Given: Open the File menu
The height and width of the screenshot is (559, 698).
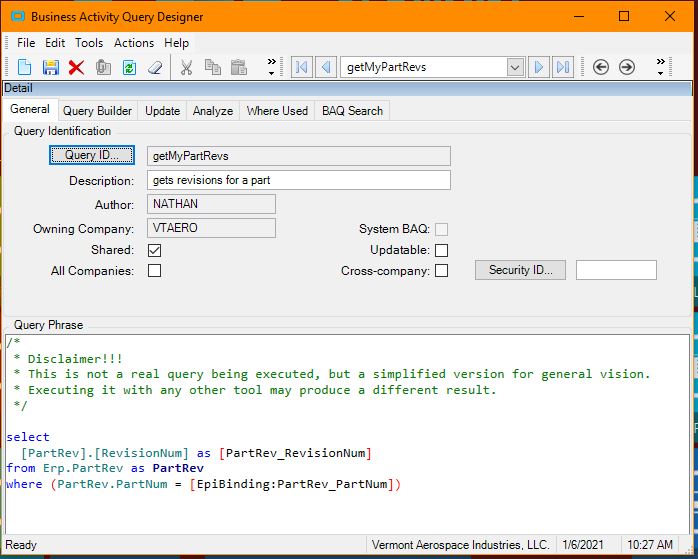Looking at the screenshot, I should tap(26, 43).
